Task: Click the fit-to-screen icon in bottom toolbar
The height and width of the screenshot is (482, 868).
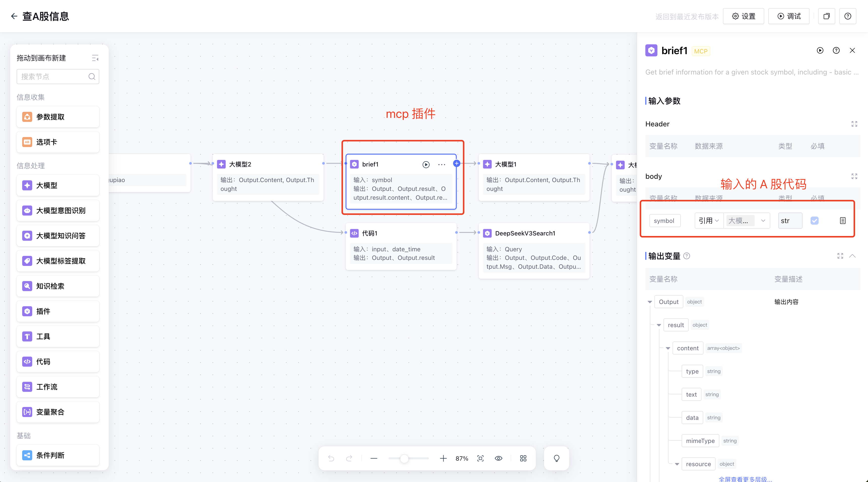Action: coord(480,458)
